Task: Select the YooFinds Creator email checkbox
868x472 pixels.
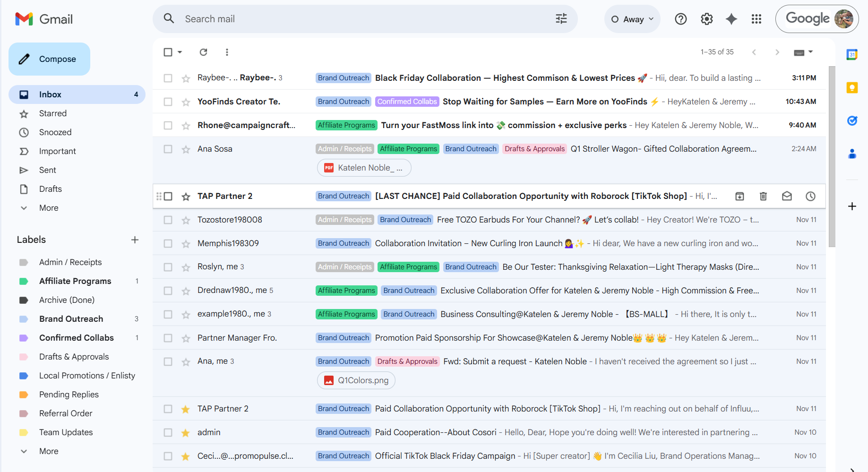Action: point(168,102)
